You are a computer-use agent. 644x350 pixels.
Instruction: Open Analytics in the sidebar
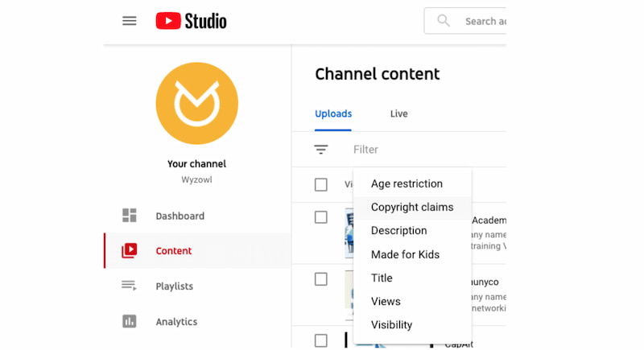197,321
